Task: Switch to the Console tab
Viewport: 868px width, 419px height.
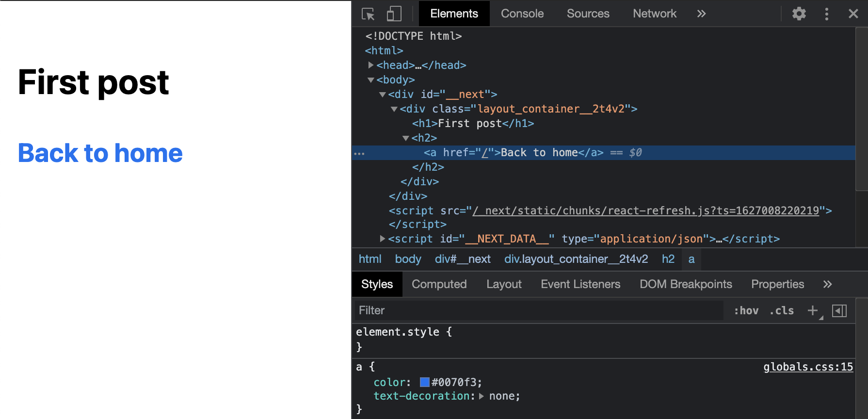Action: coord(522,14)
